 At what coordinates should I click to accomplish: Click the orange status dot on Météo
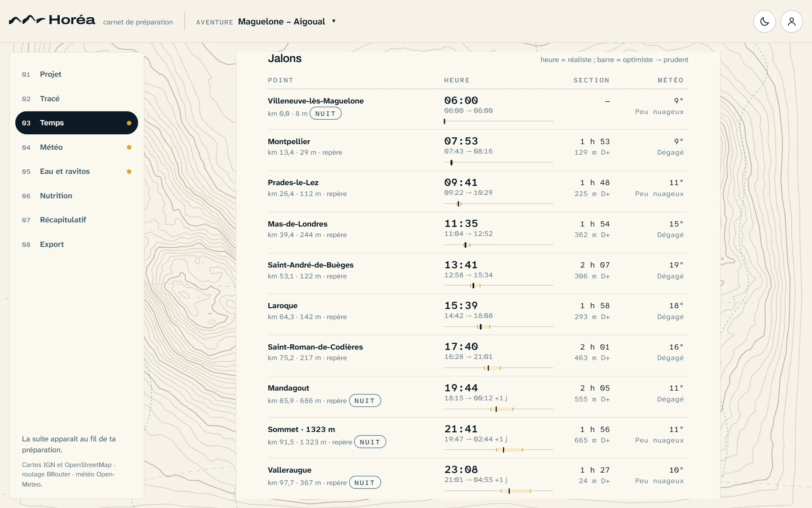pos(129,147)
